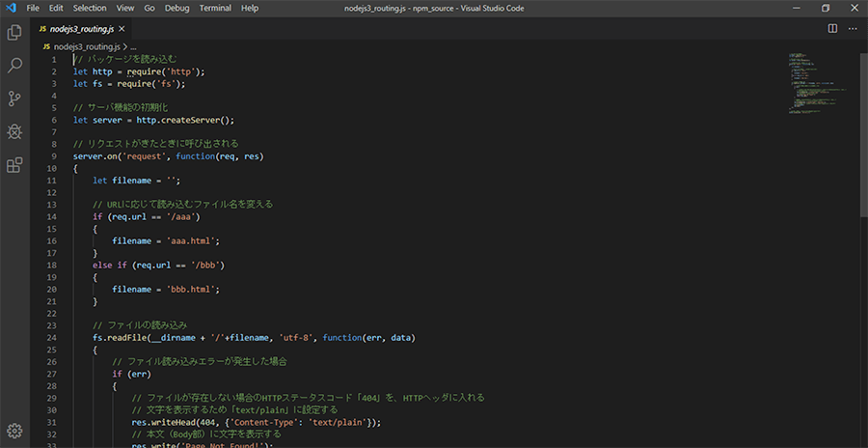Click '__dirname' on line 24

pos(174,338)
